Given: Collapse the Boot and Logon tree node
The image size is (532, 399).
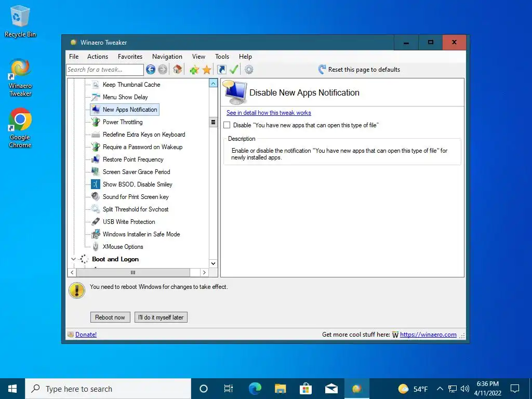Looking at the screenshot, I should [x=73, y=259].
